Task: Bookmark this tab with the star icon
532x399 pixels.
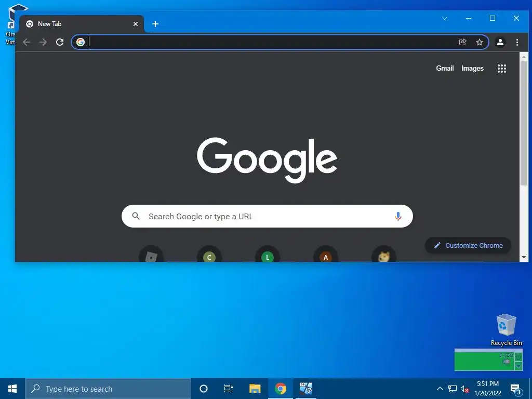Action: coord(480,42)
